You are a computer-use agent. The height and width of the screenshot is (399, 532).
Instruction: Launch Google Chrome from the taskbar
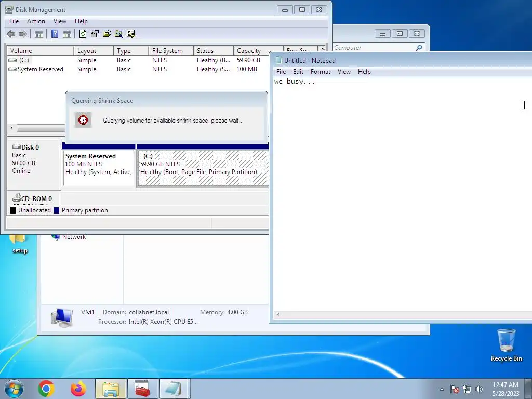(x=46, y=389)
